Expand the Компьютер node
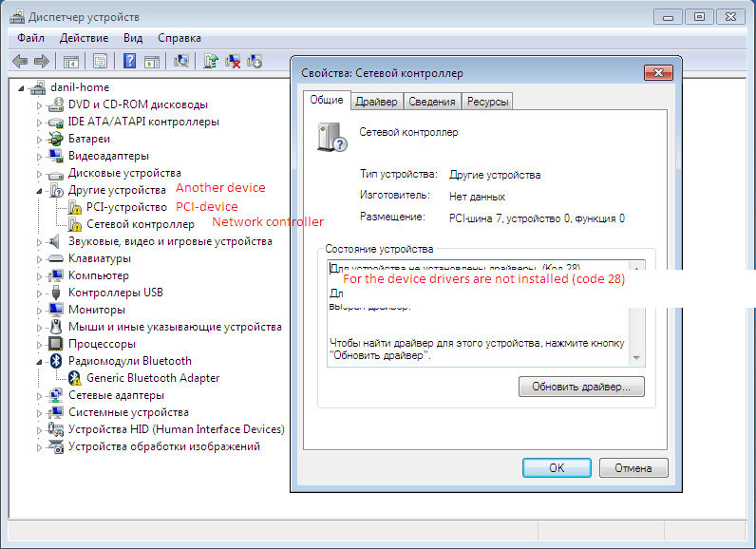Screen dimensions: 756x549 click(39, 276)
